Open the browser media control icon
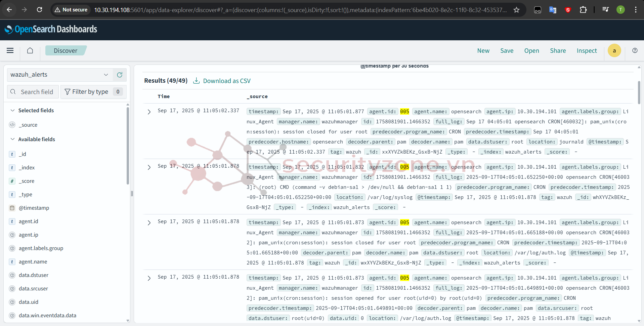Image resolution: width=644 pixels, height=326 pixels. (x=605, y=10)
